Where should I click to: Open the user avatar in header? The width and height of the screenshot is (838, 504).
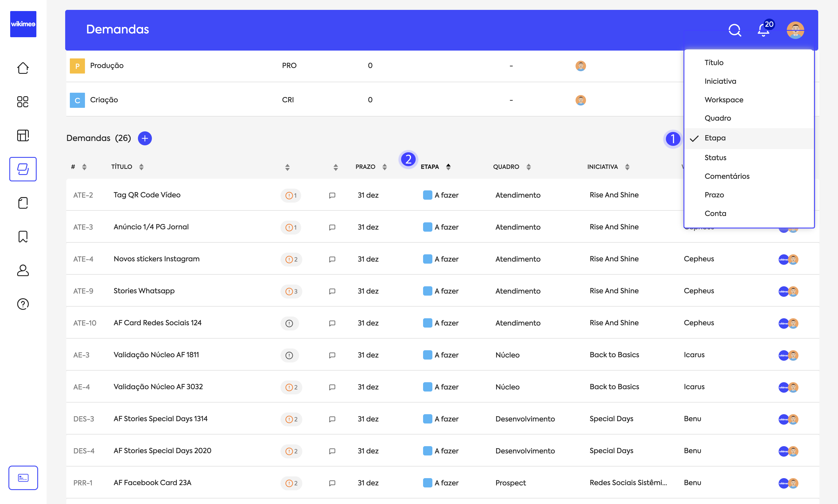795,30
